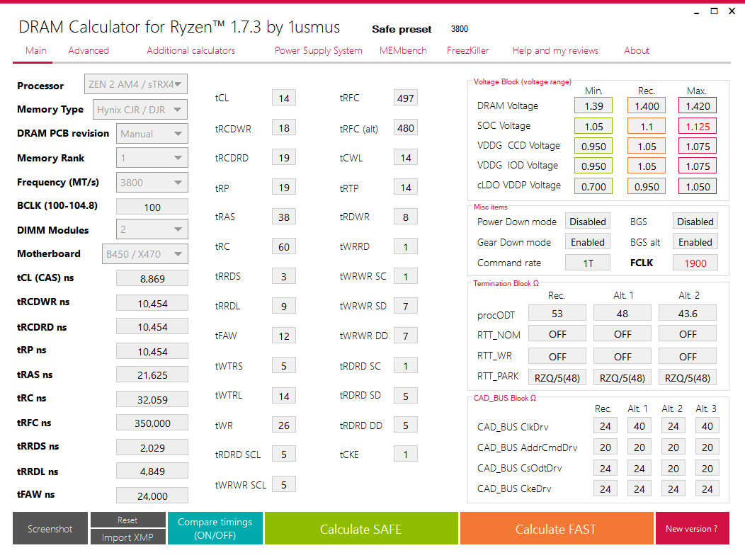Open Help and my reviews tab
Image resolution: width=745 pixels, height=560 pixels.
coord(555,50)
